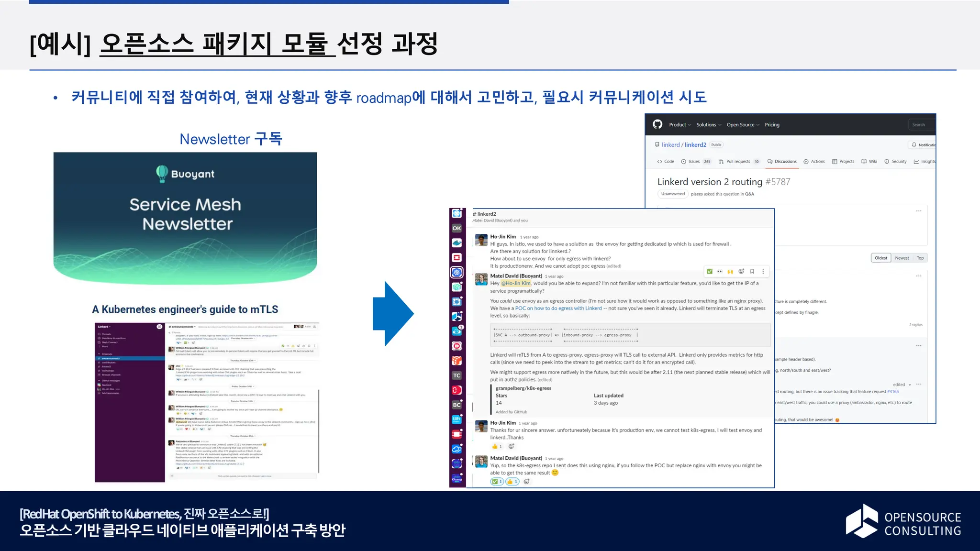Select the Discussions tab

[x=782, y=162]
